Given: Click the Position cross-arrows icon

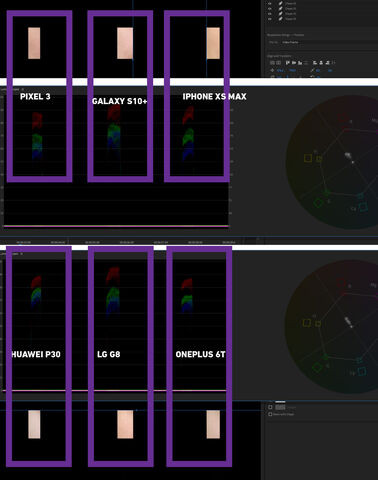Looking at the screenshot, I should pyautogui.click(x=272, y=70).
